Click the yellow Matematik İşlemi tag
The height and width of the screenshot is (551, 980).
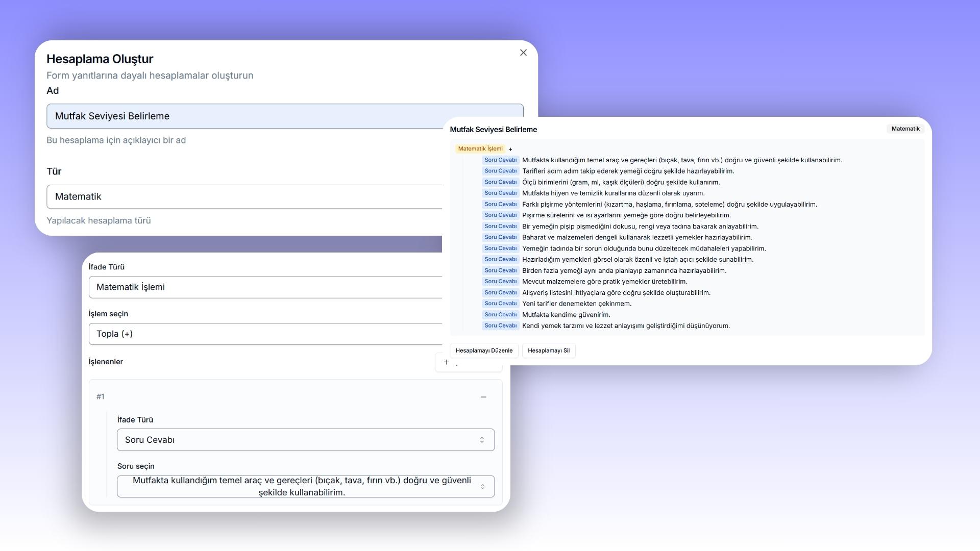(480, 149)
